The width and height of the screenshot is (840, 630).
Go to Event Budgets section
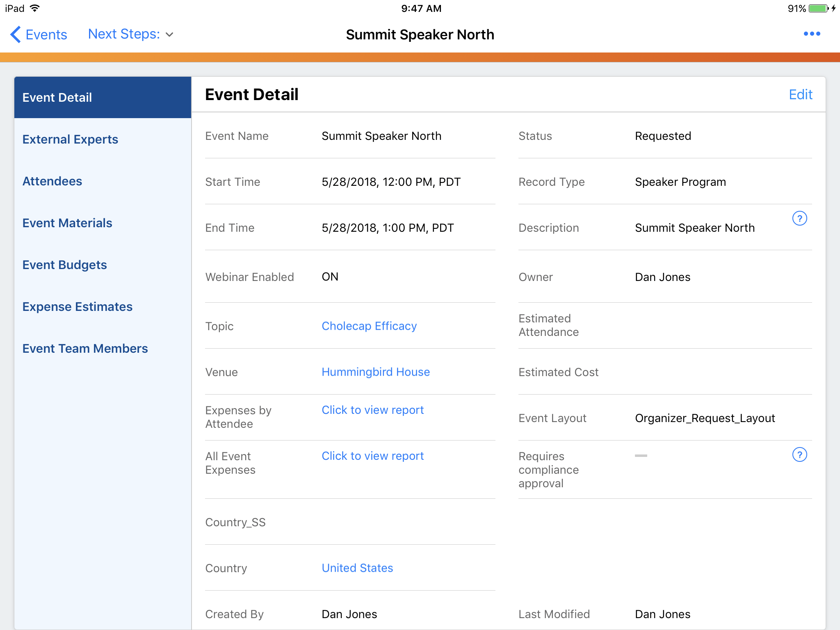pos(64,265)
